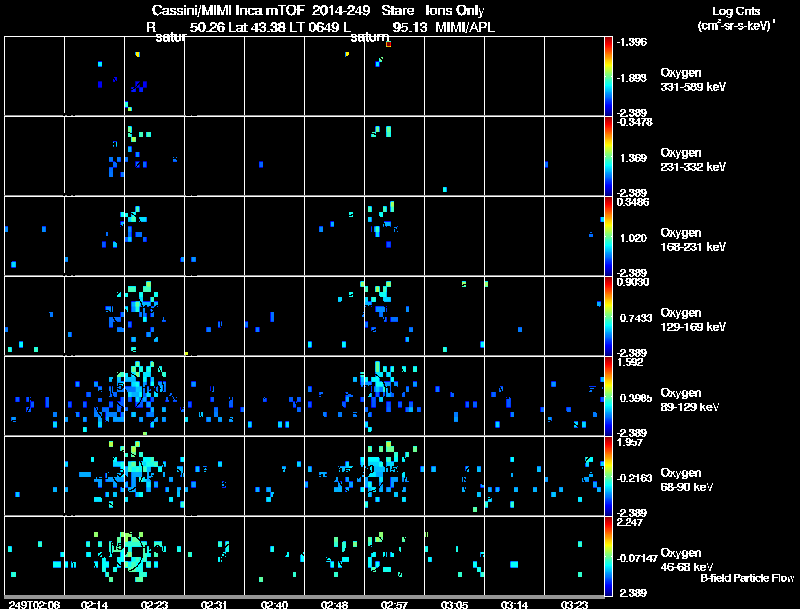
Task: Click the 'Oxygen 46-68 keV' row label
Action: pos(687,560)
